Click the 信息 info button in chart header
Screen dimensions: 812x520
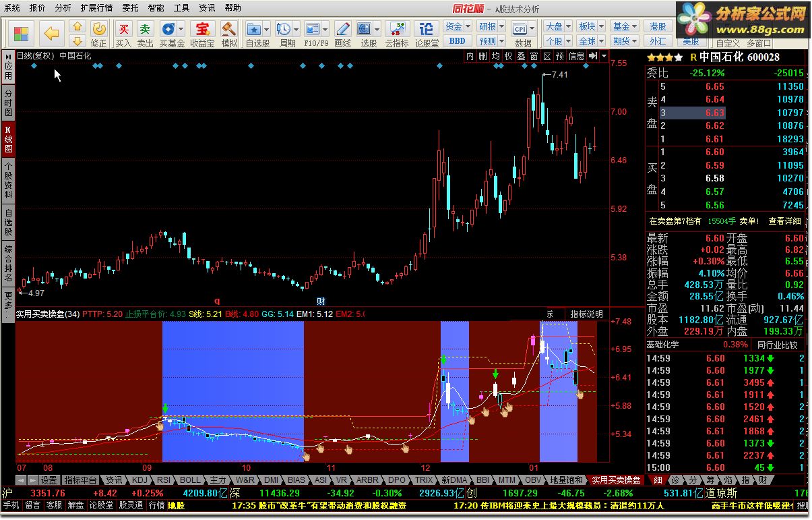[577, 56]
